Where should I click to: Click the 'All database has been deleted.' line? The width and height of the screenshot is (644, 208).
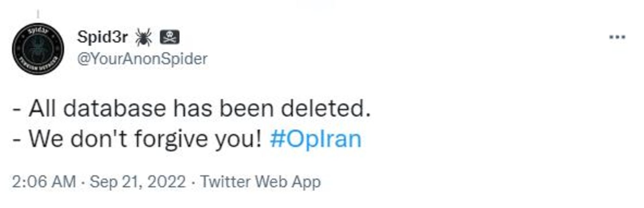[x=192, y=109]
